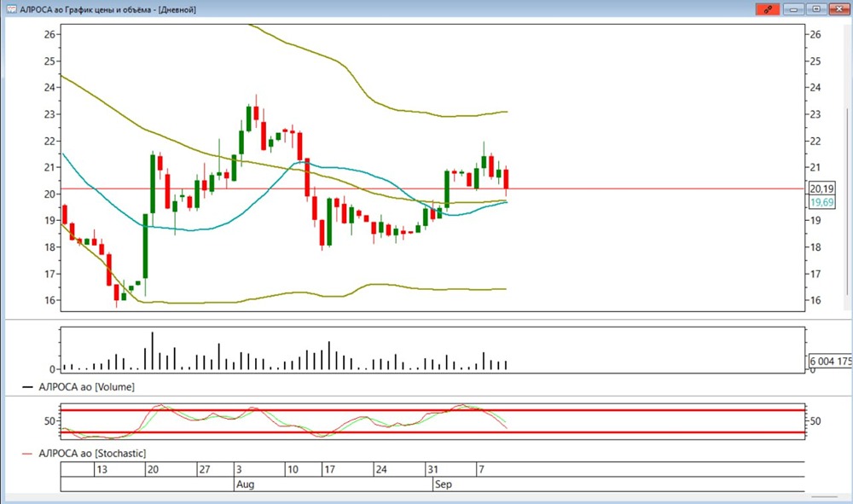
Task: Click date 10 on the time axis
Action: click(293, 469)
